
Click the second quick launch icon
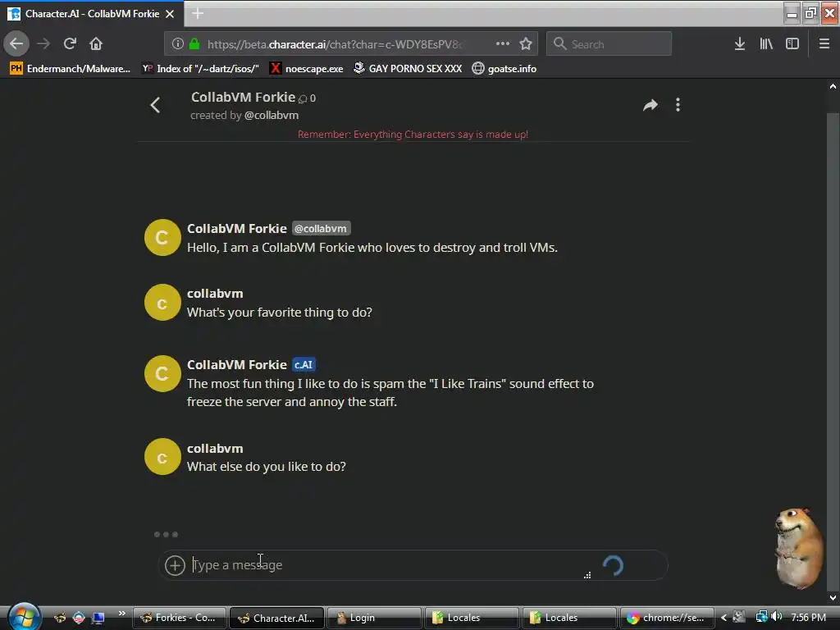tap(79, 619)
